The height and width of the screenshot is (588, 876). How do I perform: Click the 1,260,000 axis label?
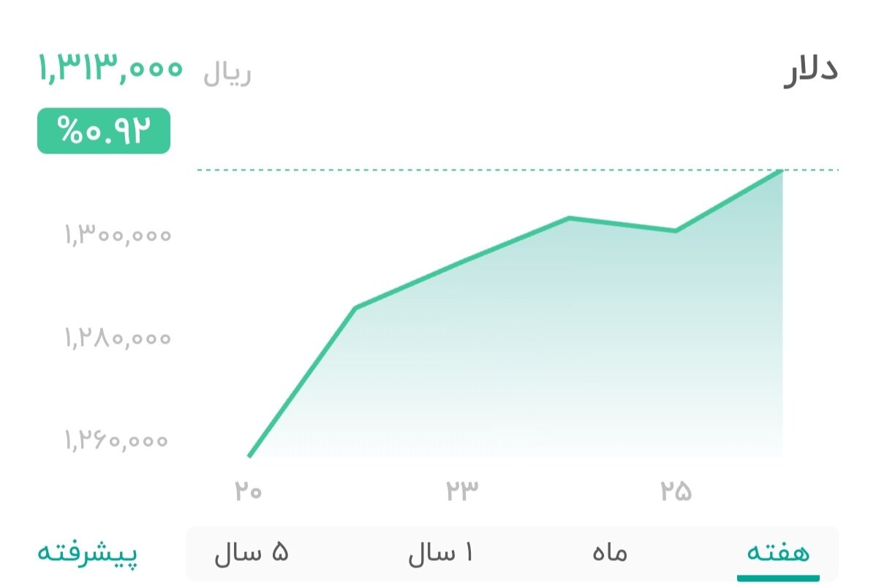click(x=116, y=440)
